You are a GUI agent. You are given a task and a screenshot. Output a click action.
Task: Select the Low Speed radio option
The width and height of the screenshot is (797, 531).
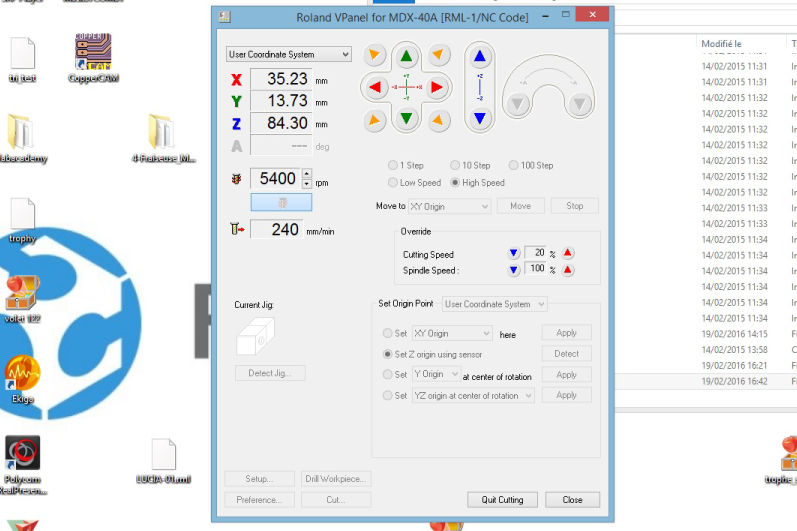click(392, 182)
